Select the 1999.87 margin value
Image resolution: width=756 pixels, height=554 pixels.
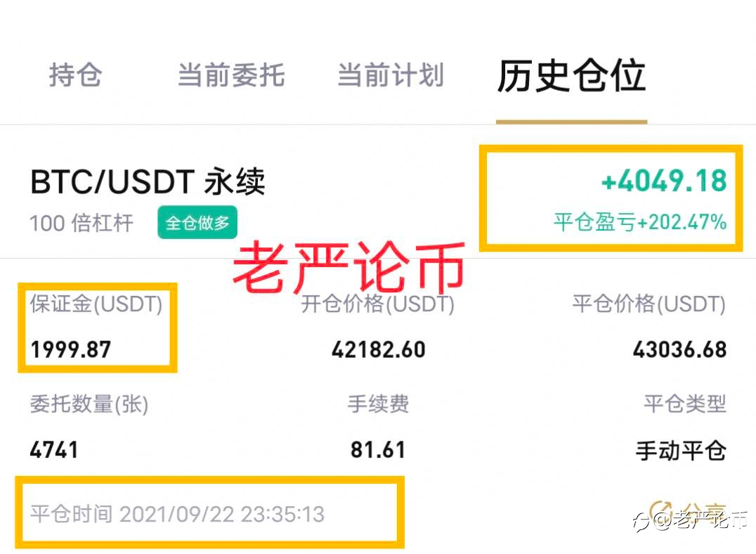click(x=70, y=350)
